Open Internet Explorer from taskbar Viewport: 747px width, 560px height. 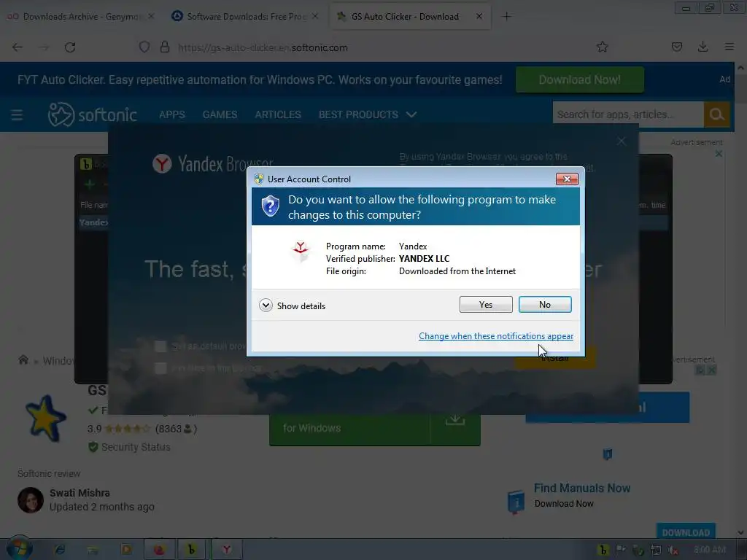click(60, 550)
